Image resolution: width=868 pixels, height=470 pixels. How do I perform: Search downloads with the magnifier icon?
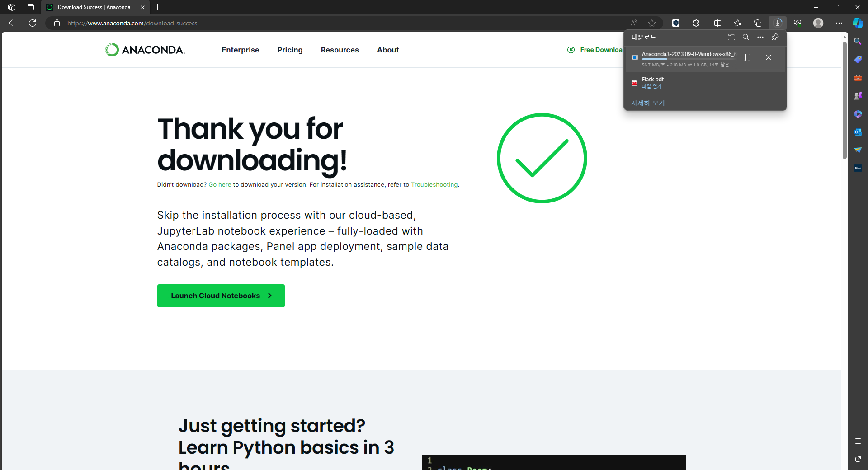tap(746, 37)
